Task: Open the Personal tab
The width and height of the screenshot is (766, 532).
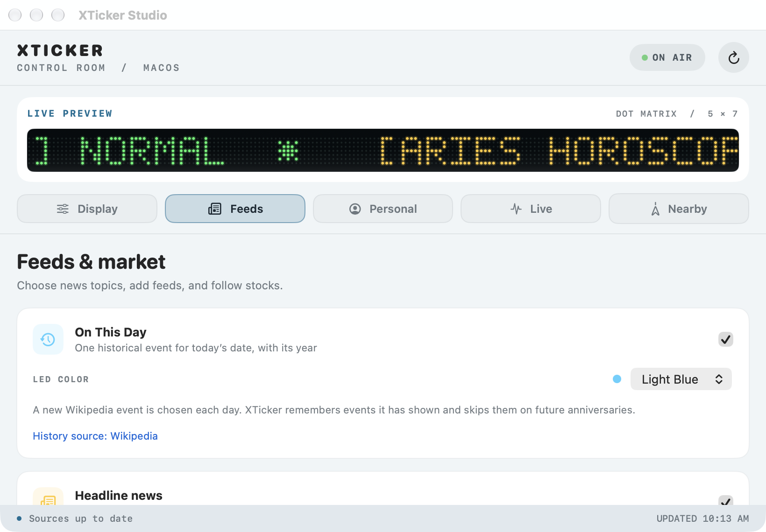Action: [x=383, y=209]
